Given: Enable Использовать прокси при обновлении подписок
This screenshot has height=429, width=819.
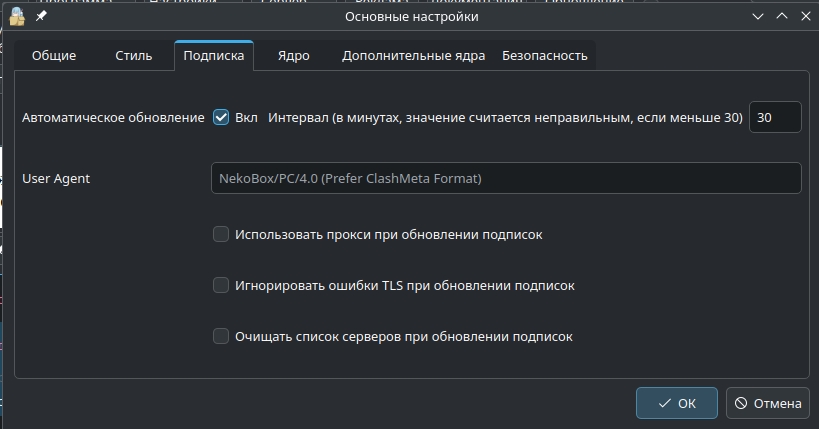Looking at the screenshot, I should (221, 234).
